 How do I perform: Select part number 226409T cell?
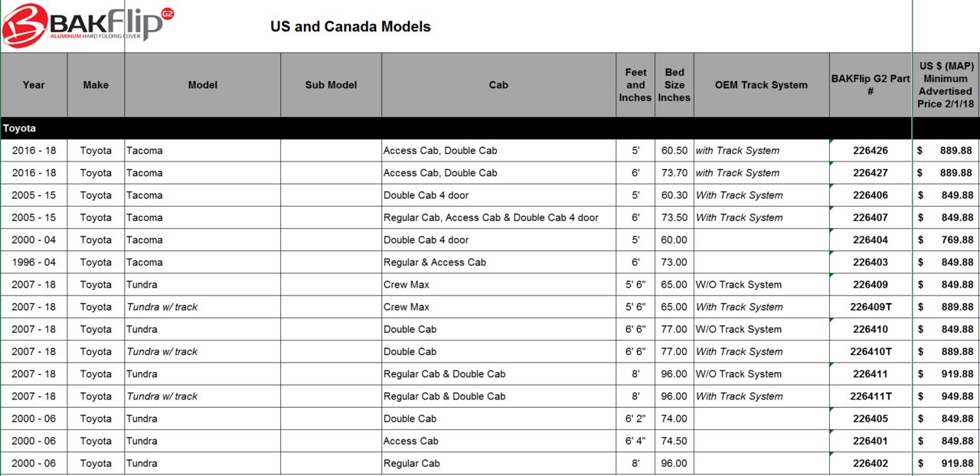[x=871, y=307]
